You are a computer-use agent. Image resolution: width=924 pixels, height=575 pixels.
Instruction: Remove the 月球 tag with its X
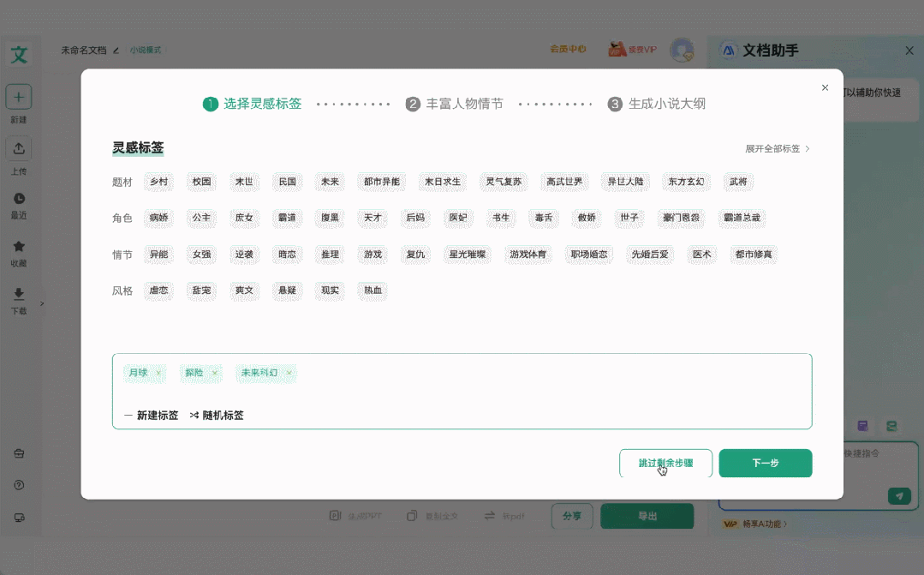(x=157, y=373)
